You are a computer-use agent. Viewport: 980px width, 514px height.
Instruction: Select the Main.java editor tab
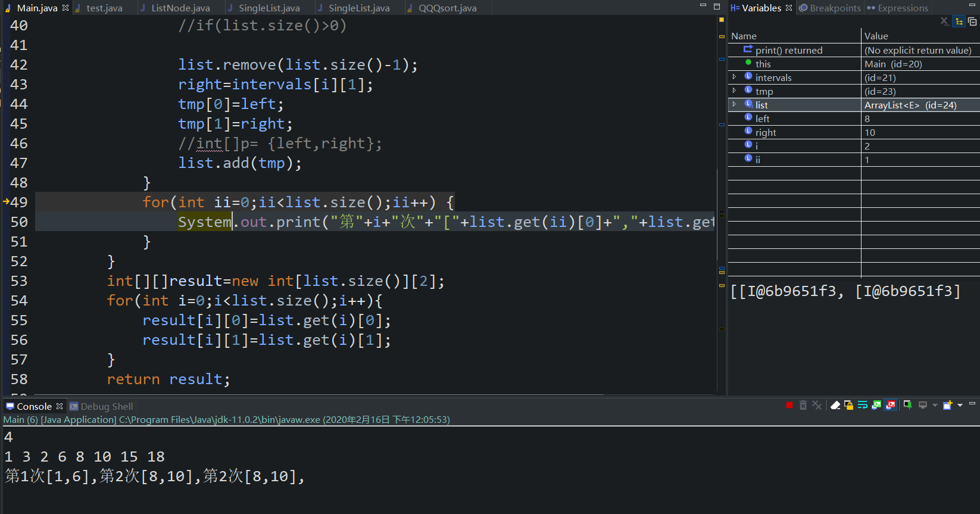(x=37, y=8)
